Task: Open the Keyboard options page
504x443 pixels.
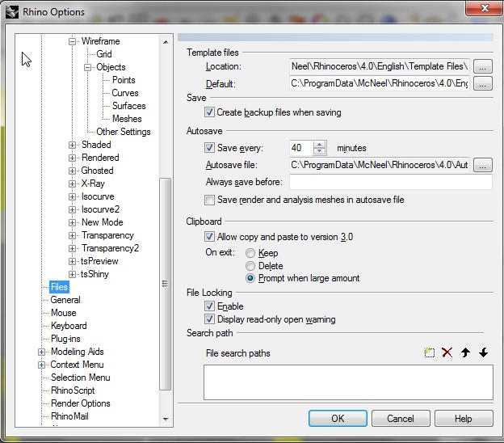Action: coord(69,326)
